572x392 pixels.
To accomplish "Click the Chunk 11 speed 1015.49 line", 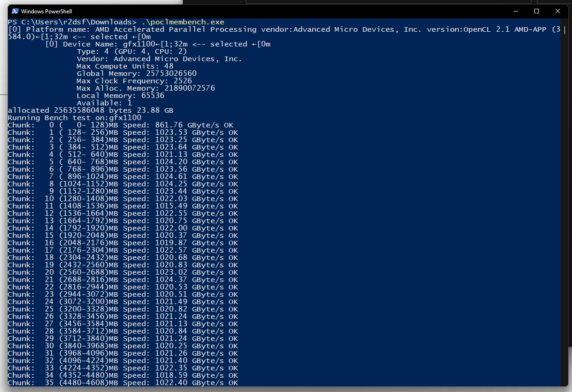I will (x=123, y=206).
